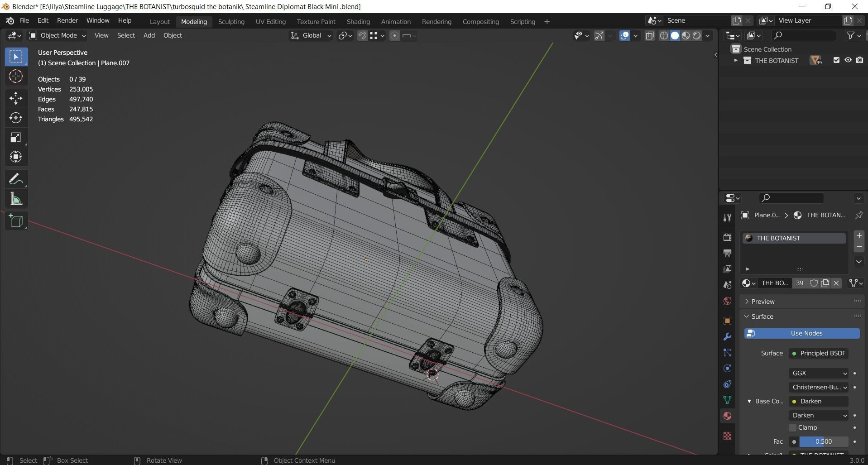Image resolution: width=868 pixels, height=465 pixels.
Task: Toggle proportional editing in header
Action: coord(394,35)
